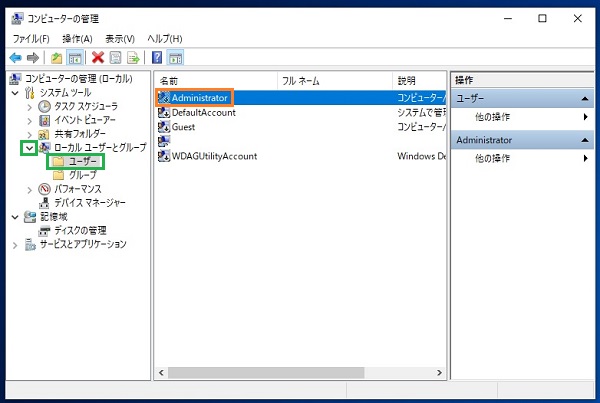The width and height of the screenshot is (600, 403).
Task: Toggle the Show/Hide action pane icon
Action: 176,58
